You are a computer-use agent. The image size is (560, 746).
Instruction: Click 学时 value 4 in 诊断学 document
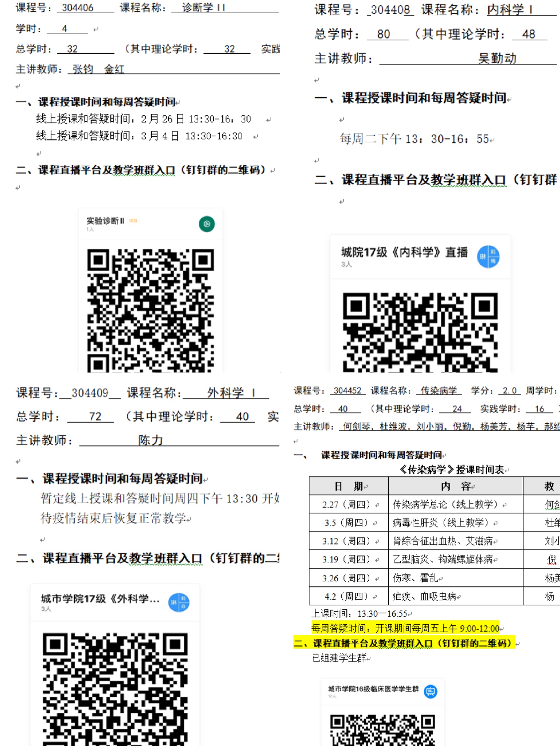point(65,28)
